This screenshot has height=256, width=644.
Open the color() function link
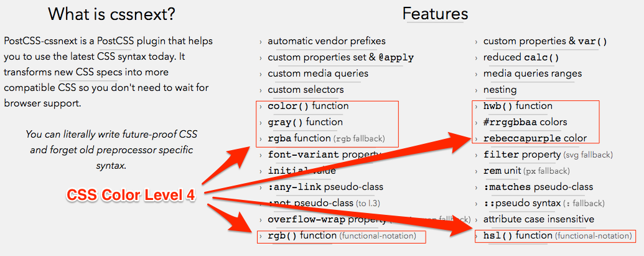point(308,106)
